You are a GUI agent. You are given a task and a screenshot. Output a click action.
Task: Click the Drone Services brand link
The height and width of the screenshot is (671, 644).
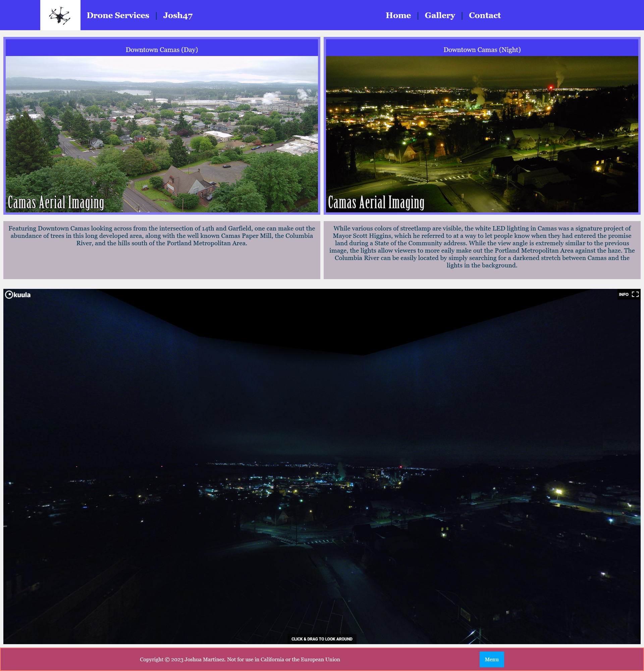[118, 15]
